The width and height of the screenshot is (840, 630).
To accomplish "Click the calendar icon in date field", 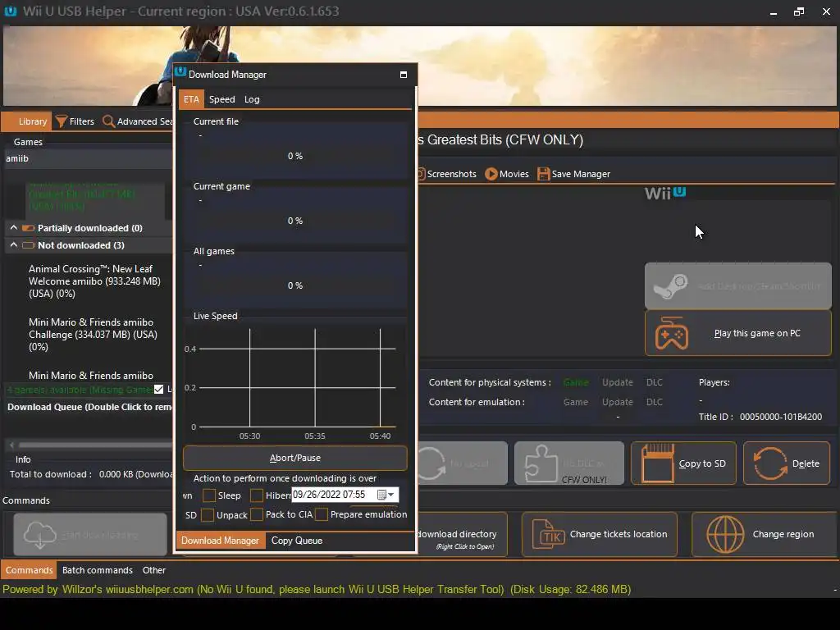I will [x=381, y=495].
